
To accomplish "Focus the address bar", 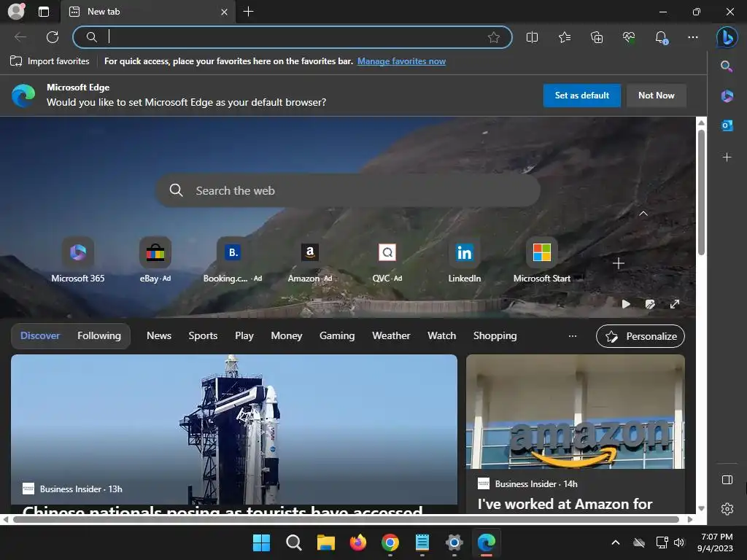I will click(x=293, y=37).
